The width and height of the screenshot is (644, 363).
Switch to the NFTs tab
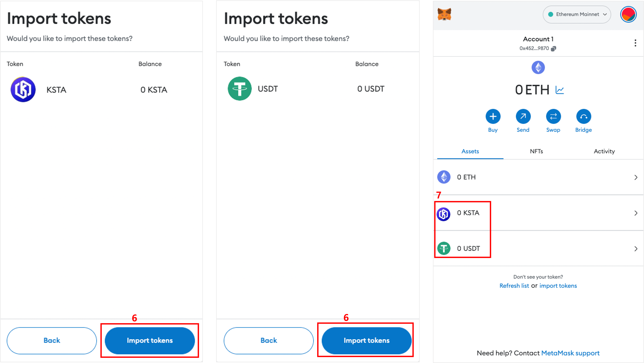coord(536,151)
